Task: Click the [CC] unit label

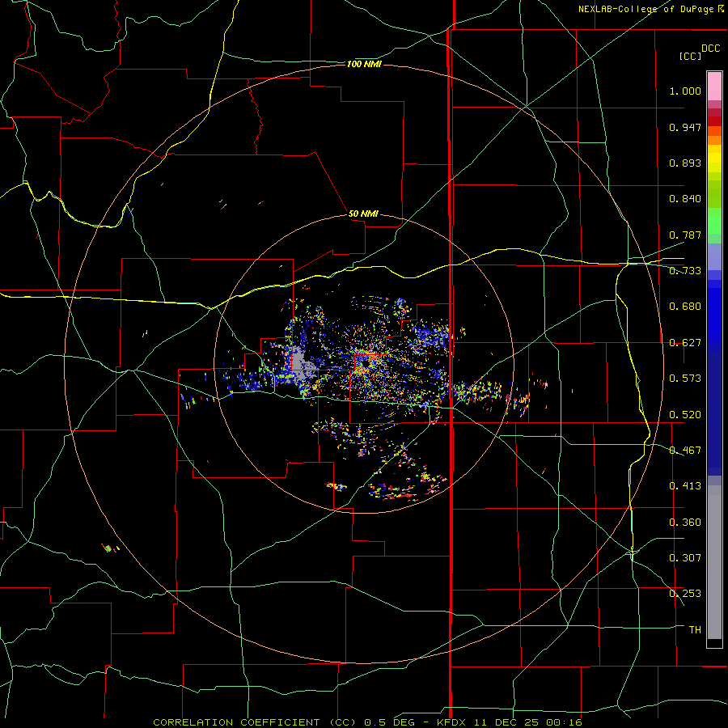Action: click(690, 56)
